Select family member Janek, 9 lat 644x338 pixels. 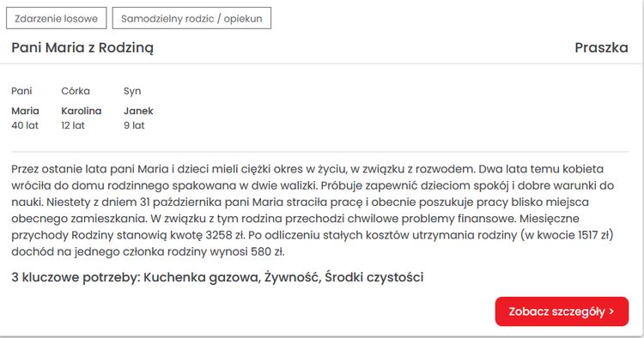coord(138,118)
